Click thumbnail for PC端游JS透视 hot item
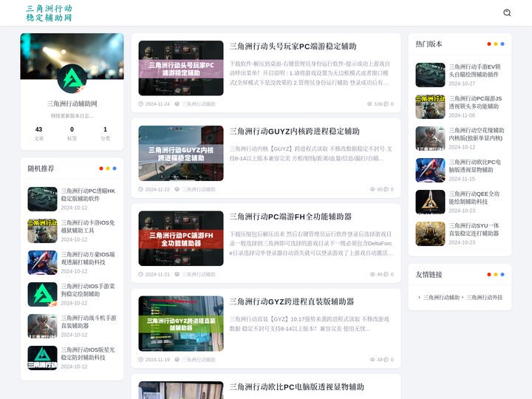Screen dimensions: 532x399 tap(430, 107)
